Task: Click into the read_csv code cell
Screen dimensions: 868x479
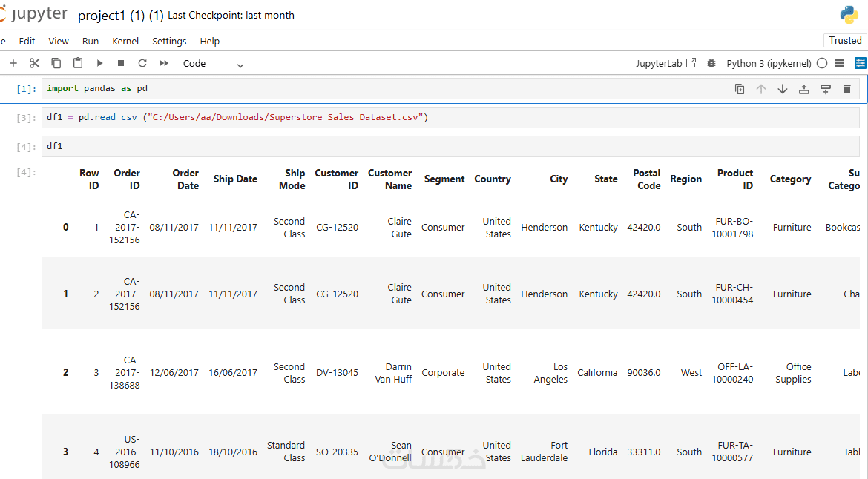Action: pos(445,117)
